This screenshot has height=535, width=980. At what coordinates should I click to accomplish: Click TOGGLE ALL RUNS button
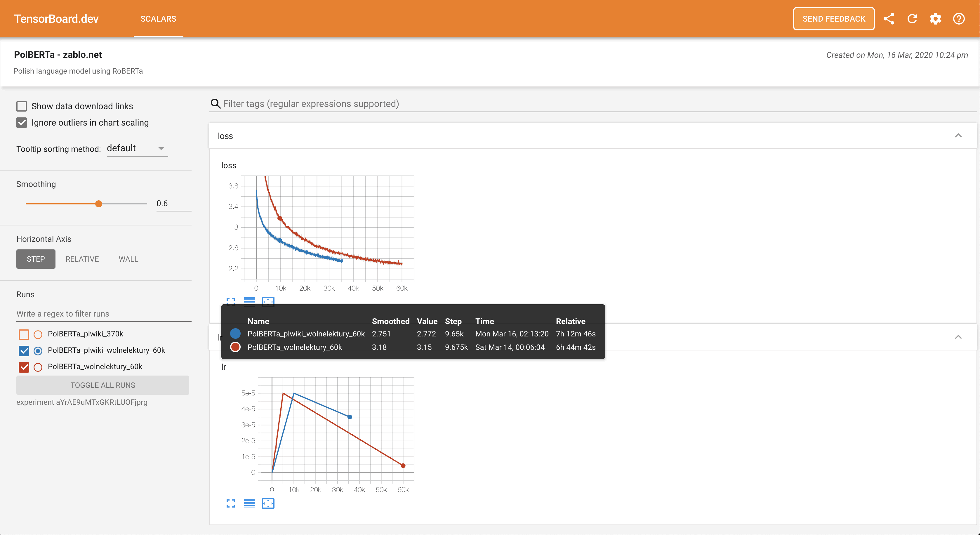[x=103, y=385]
